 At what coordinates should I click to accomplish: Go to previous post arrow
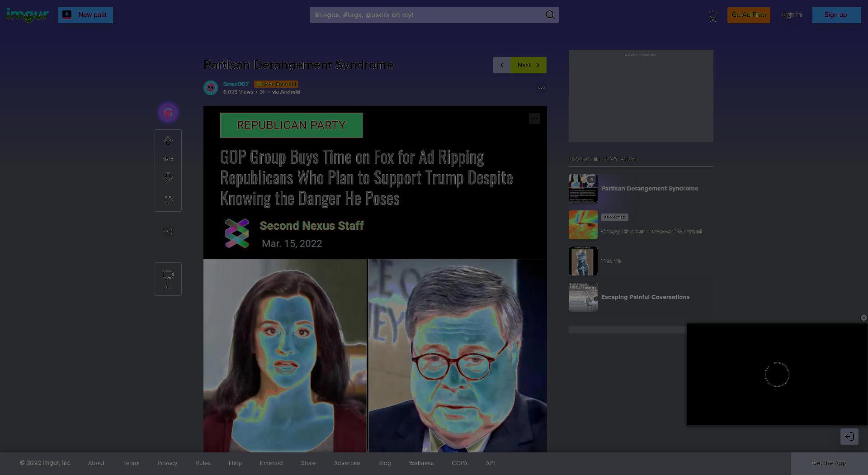[x=502, y=65]
